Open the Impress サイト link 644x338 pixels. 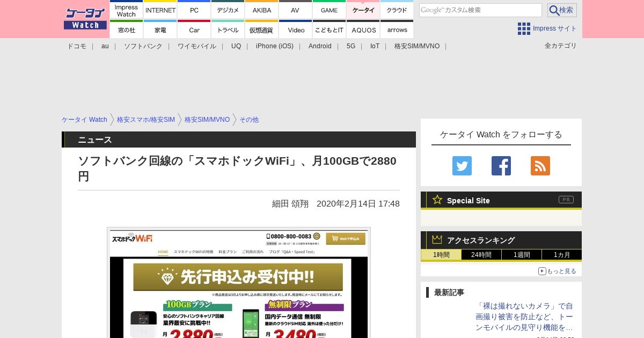[x=554, y=28]
